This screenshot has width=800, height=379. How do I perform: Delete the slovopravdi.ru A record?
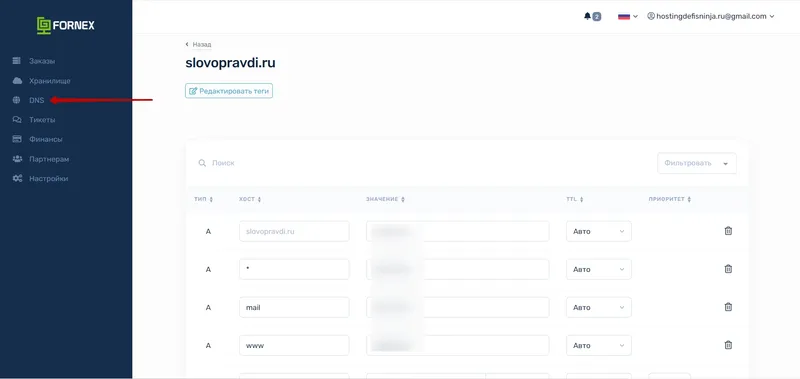click(x=728, y=231)
